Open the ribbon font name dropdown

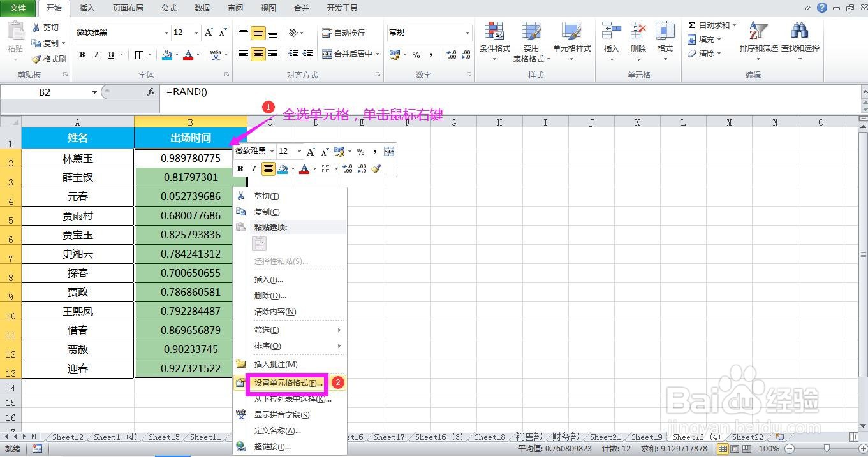tap(167, 33)
